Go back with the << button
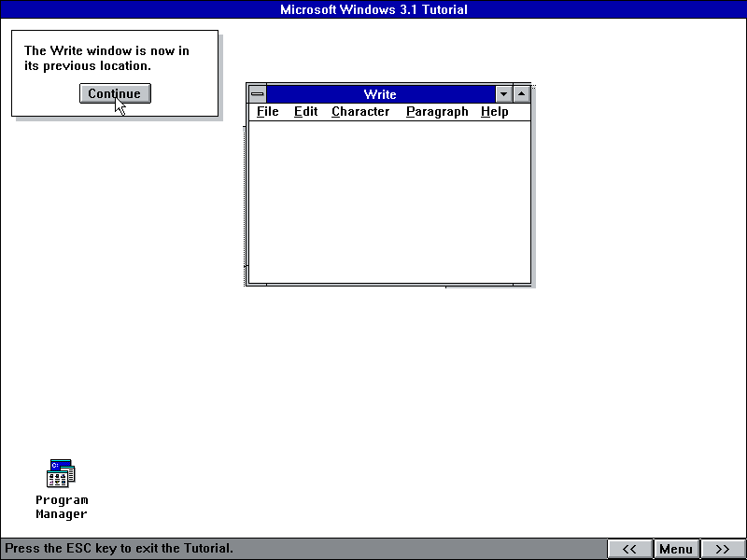The height and width of the screenshot is (560, 747). (629, 549)
